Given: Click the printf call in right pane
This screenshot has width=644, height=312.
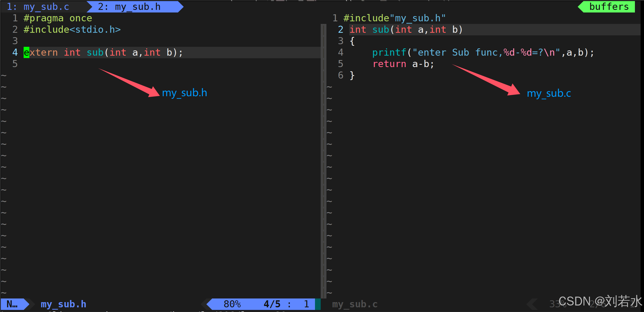Looking at the screenshot, I should pyautogui.click(x=389, y=53).
